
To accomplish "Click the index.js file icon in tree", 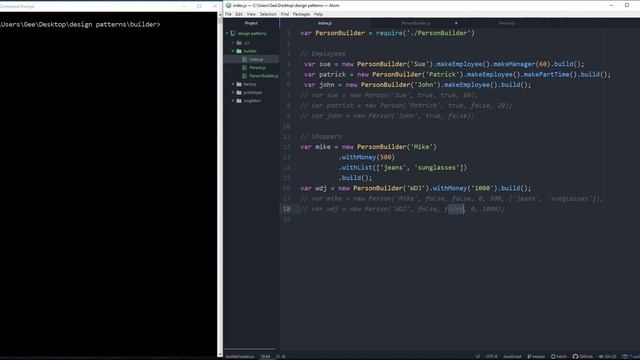I will click(x=244, y=60).
